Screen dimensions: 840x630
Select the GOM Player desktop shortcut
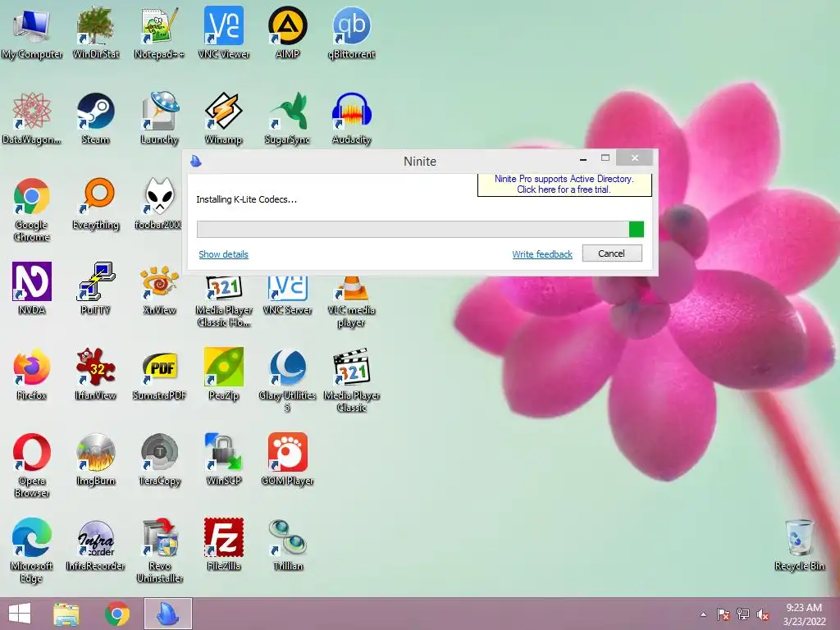coord(287,459)
